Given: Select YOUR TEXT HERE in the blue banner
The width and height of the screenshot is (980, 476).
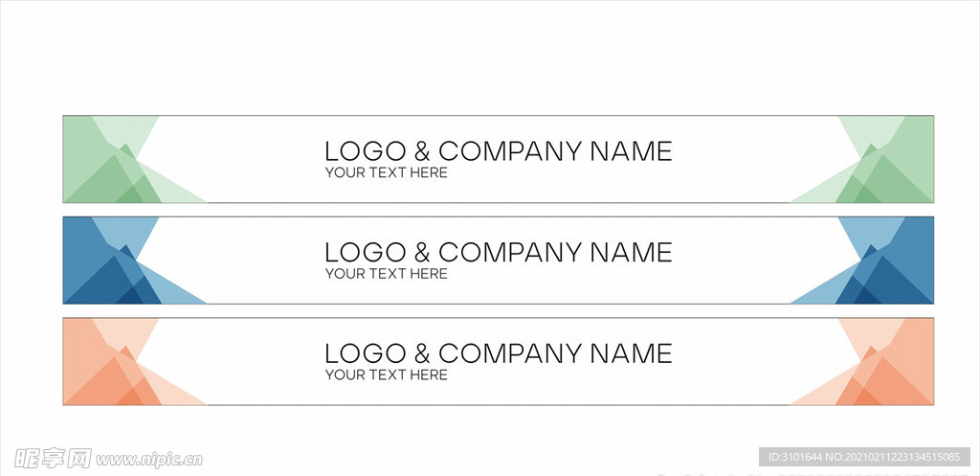Looking at the screenshot, I should coord(387,274).
